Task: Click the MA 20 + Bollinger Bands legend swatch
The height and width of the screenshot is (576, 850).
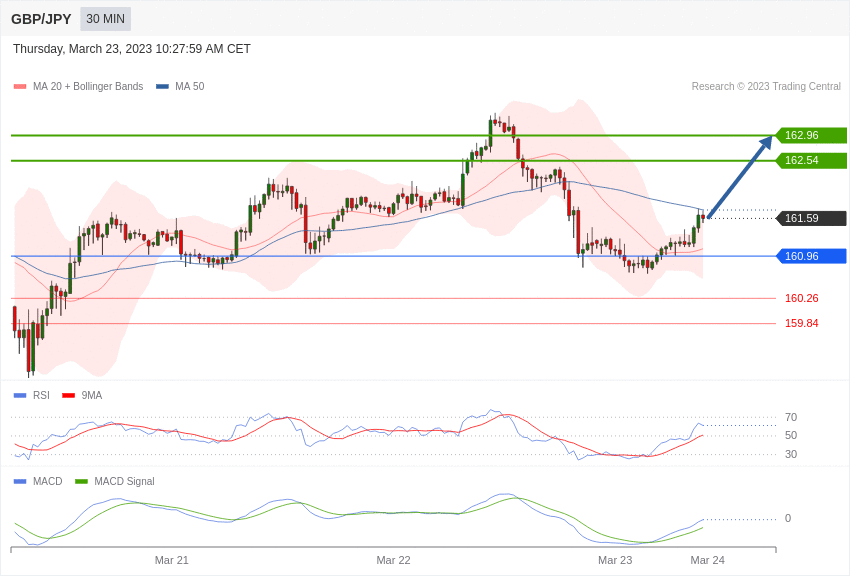Action: tap(20, 87)
